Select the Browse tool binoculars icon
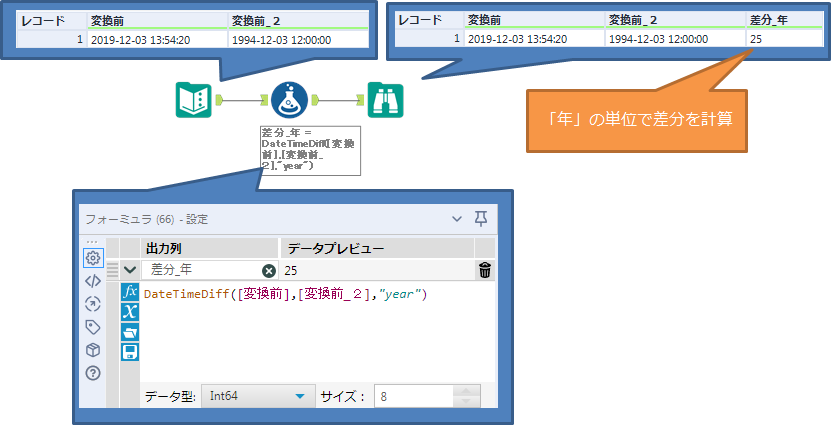The image size is (831, 425). (x=385, y=100)
